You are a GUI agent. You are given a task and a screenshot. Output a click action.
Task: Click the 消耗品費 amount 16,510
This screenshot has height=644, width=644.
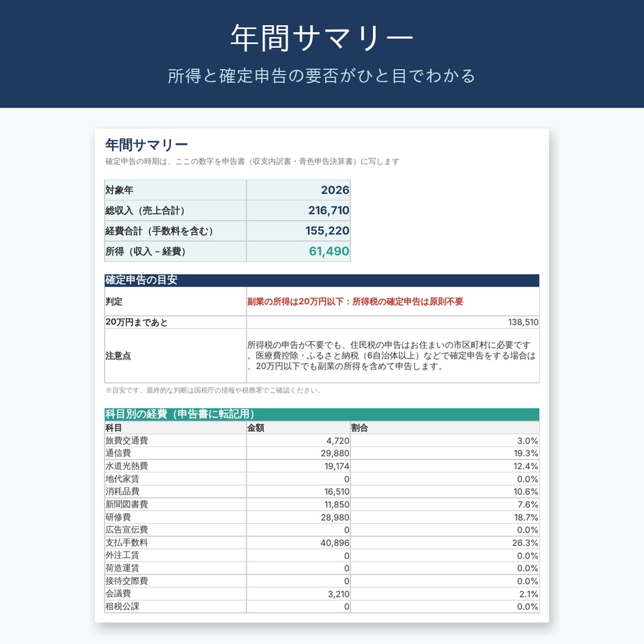(x=336, y=492)
